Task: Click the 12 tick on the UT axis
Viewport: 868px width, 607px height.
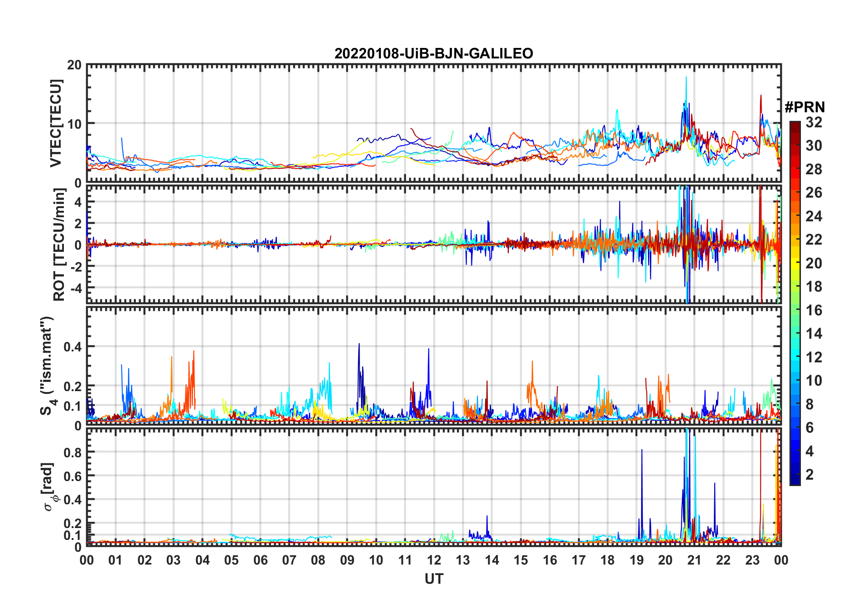Action: tap(434, 560)
